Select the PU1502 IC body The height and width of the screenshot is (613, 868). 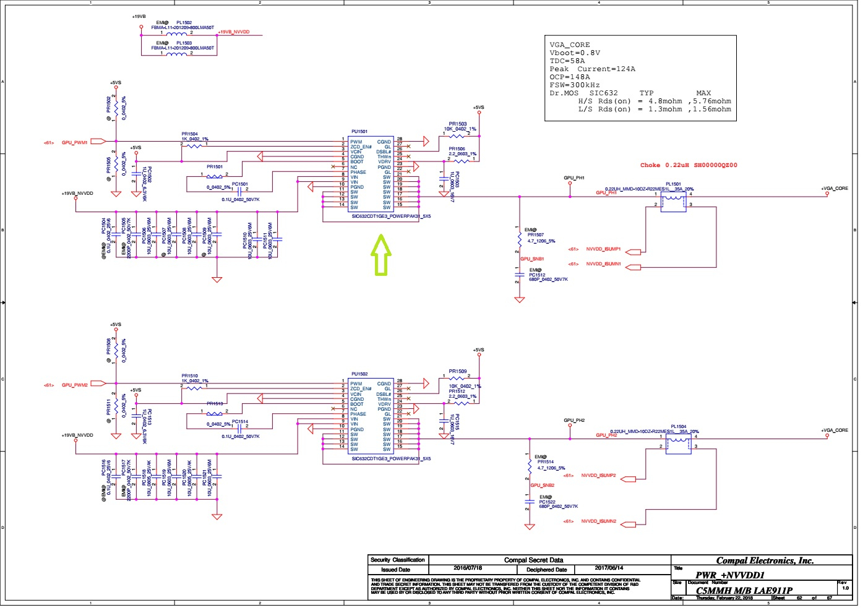(371, 416)
